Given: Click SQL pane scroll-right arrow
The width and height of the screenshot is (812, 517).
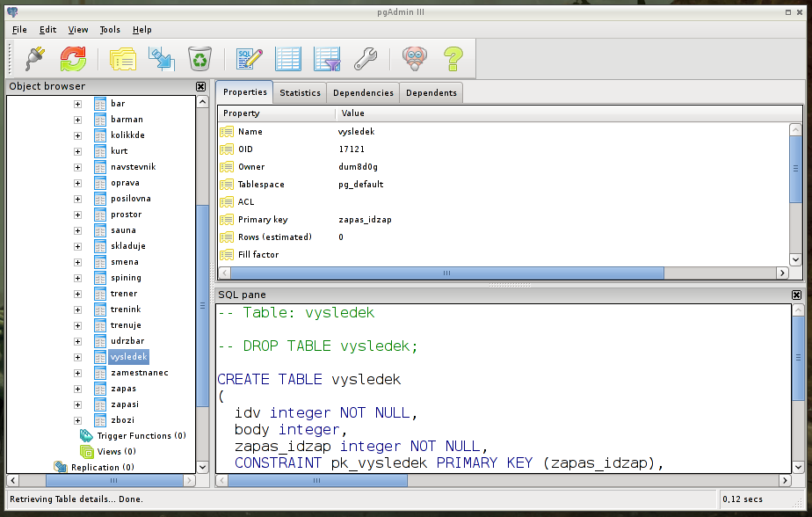Looking at the screenshot, I should coord(785,481).
